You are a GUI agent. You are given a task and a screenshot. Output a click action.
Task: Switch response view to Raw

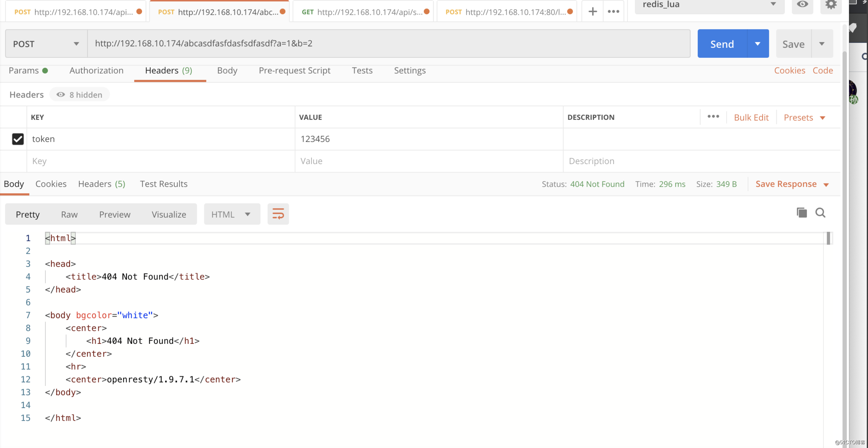point(69,215)
